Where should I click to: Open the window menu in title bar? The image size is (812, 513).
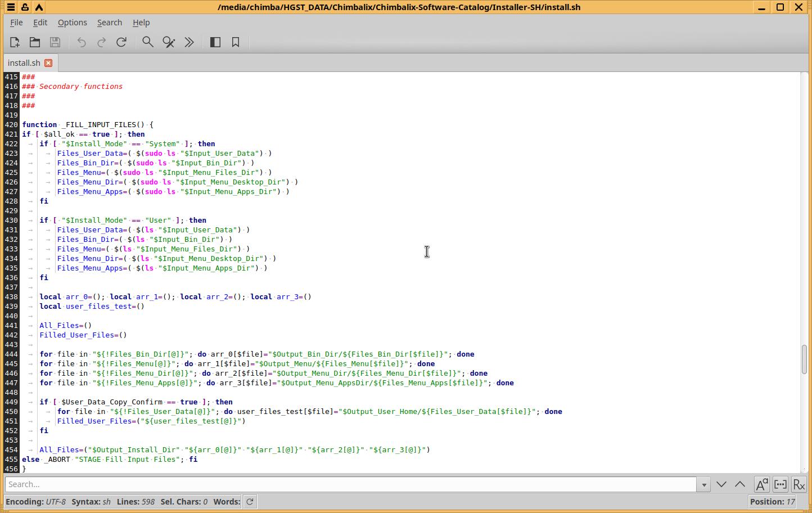click(11, 7)
